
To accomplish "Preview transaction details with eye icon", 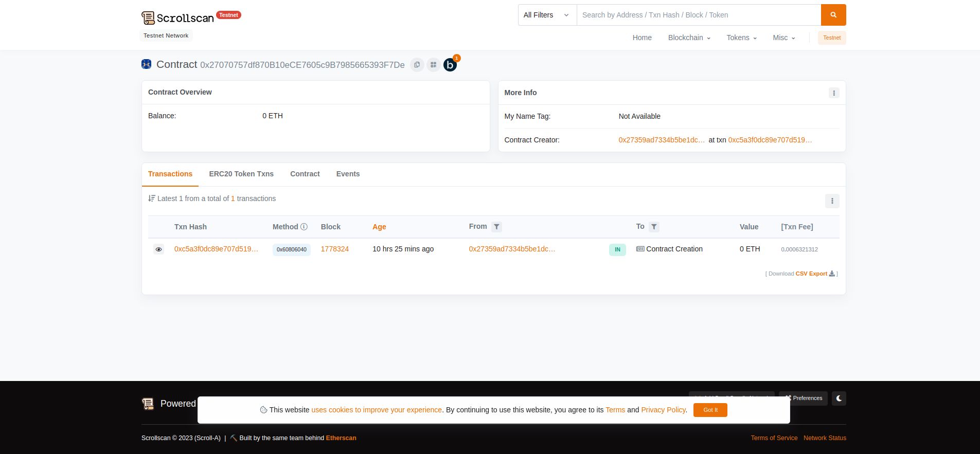I will 158,249.
